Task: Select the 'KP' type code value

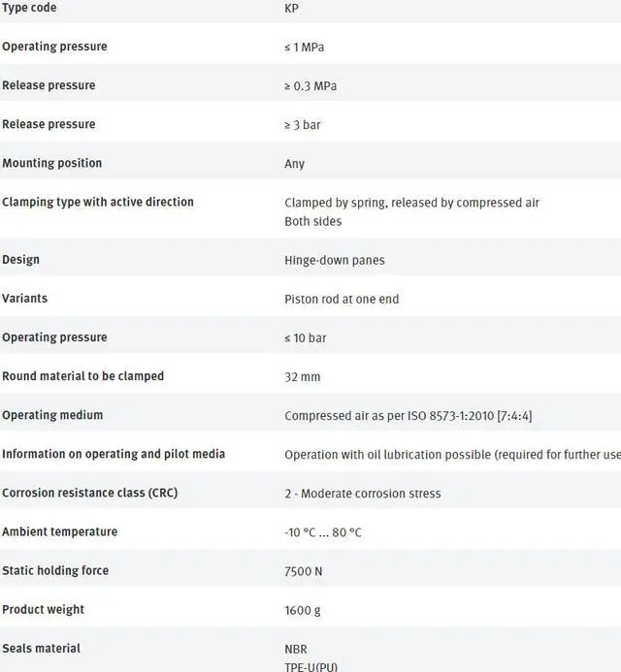Action: tap(292, 9)
